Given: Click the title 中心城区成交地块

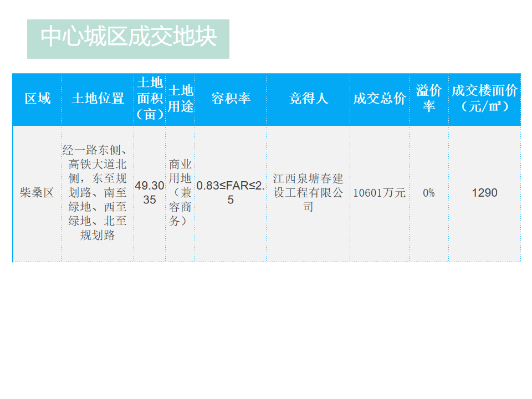Looking at the screenshot, I should pos(128,37).
